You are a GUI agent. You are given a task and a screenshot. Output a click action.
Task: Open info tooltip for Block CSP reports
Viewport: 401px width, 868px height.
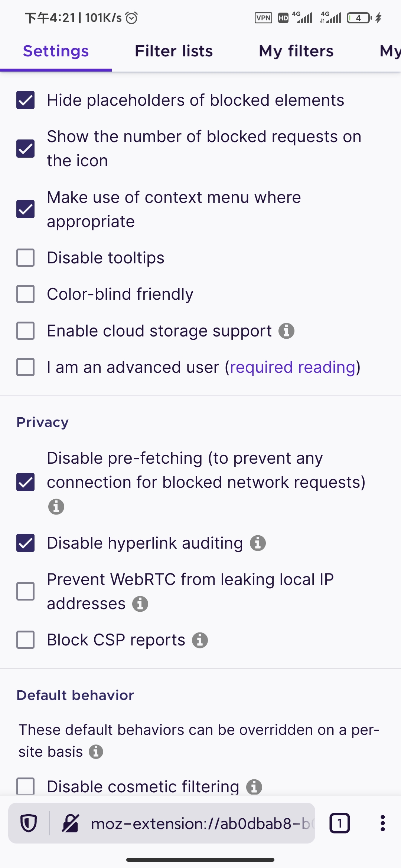click(200, 640)
